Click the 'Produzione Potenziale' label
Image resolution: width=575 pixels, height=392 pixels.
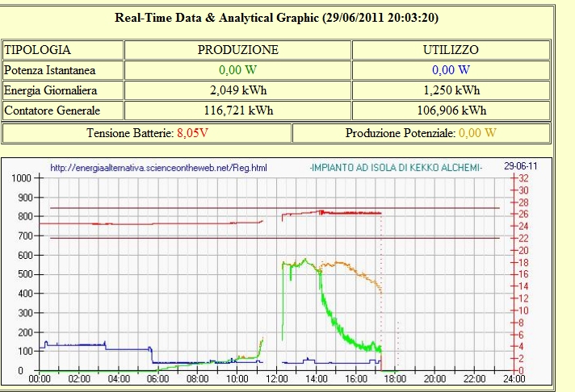click(401, 133)
